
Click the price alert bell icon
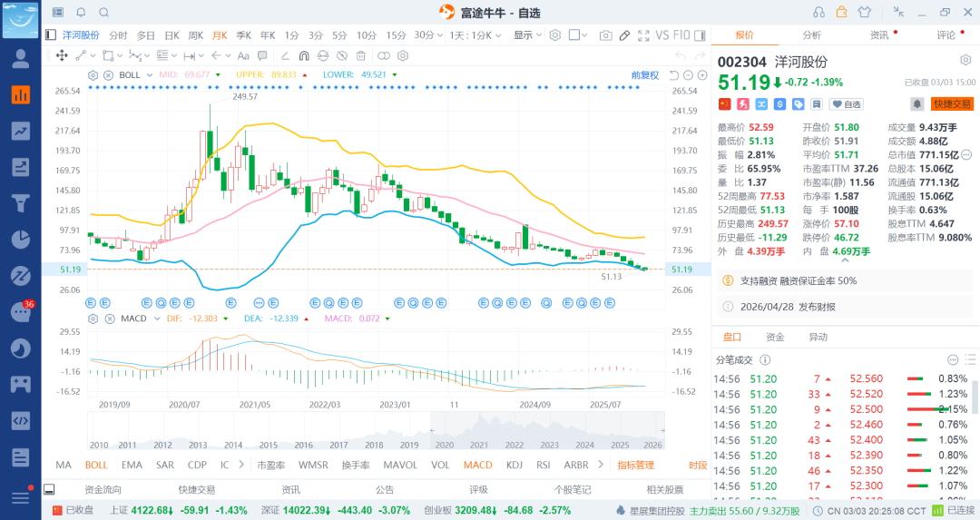pos(917,104)
